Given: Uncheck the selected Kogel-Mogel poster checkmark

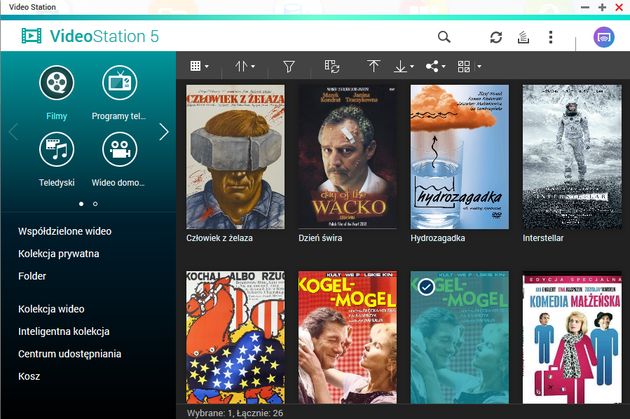Looking at the screenshot, I should pos(426,287).
